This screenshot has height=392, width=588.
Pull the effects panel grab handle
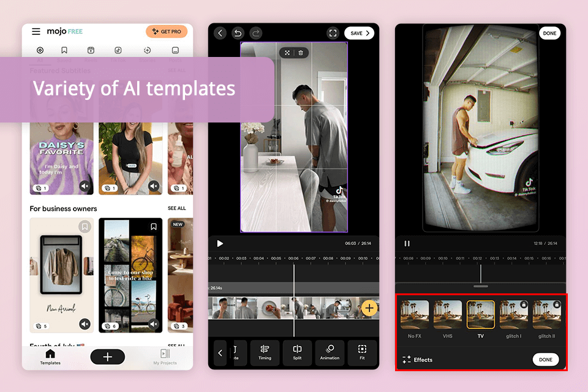pos(480,286)
